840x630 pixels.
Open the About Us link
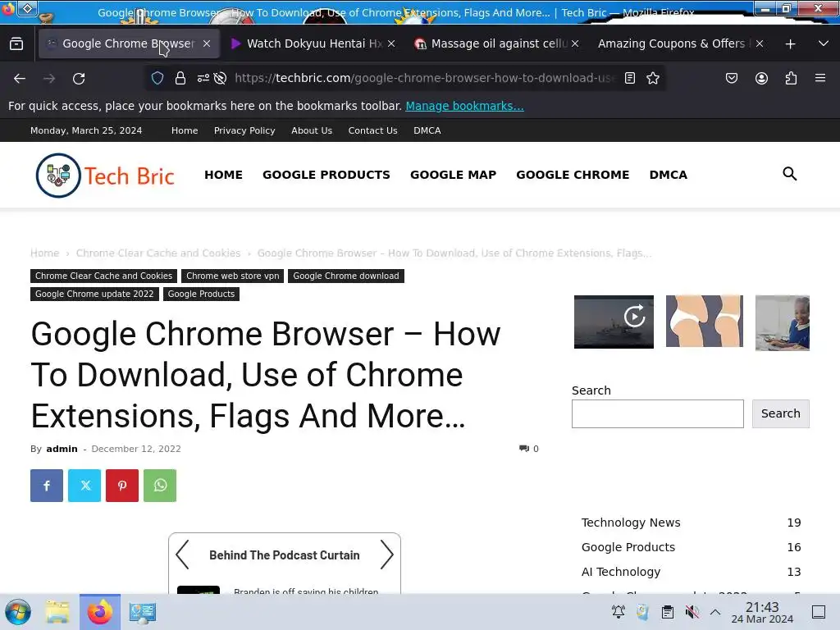[312, 130]
